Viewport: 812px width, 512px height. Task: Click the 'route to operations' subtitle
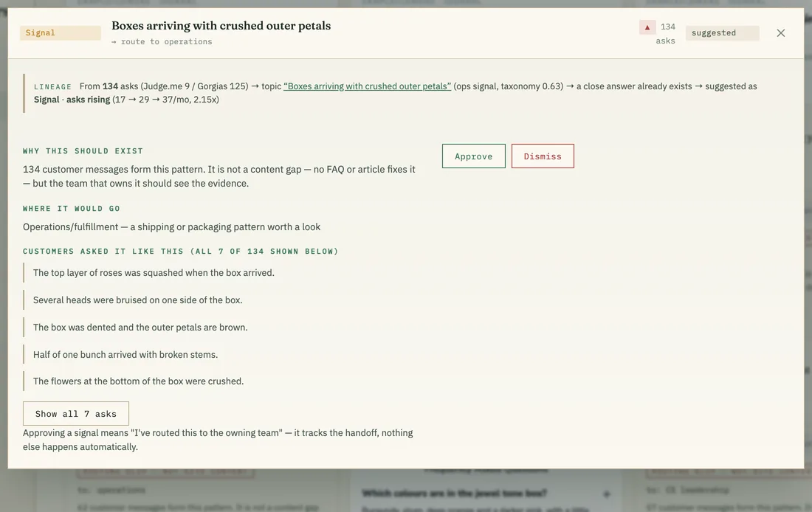162,41
